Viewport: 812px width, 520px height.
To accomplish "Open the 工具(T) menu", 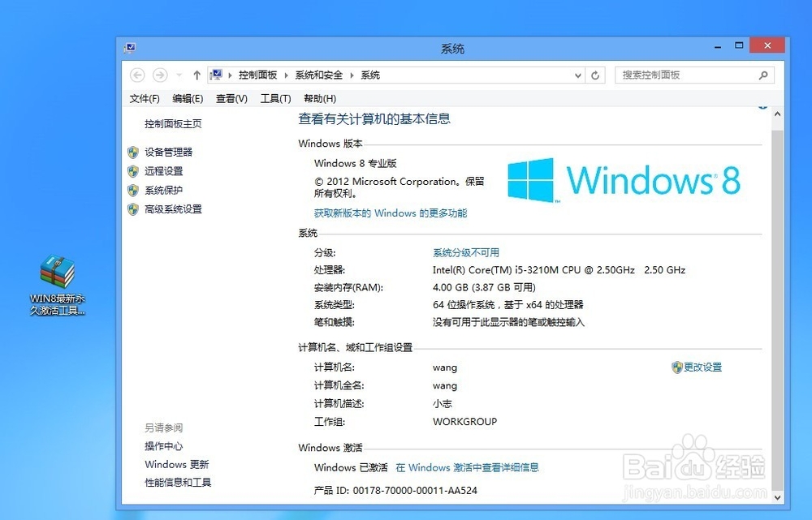I will (275, 98).
